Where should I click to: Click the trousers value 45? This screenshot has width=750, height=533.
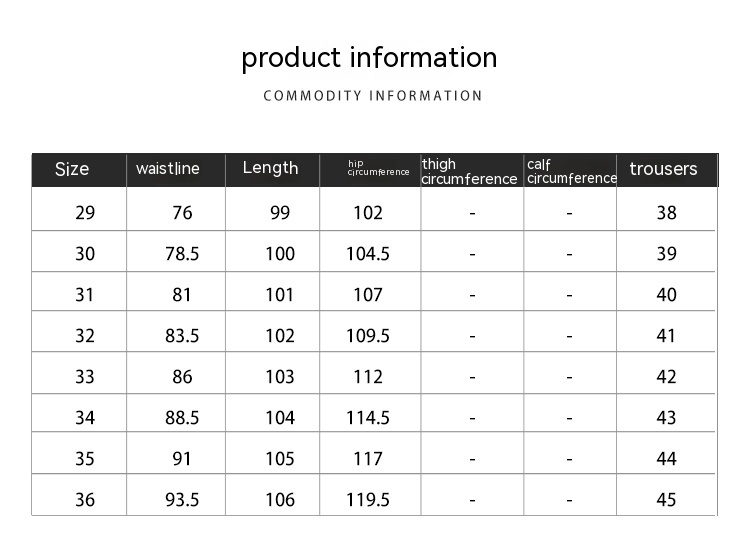(x=666, y=500)
